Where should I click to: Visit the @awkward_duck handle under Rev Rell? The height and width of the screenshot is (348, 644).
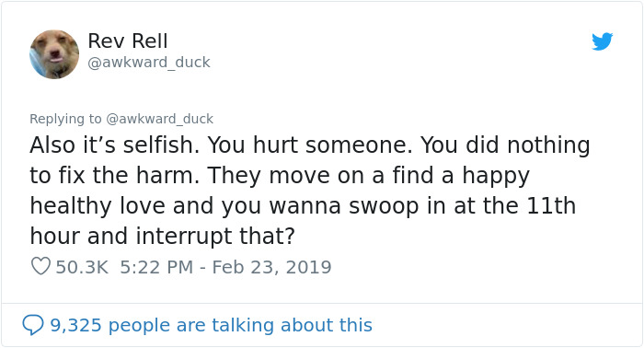(x=149, y=63)
